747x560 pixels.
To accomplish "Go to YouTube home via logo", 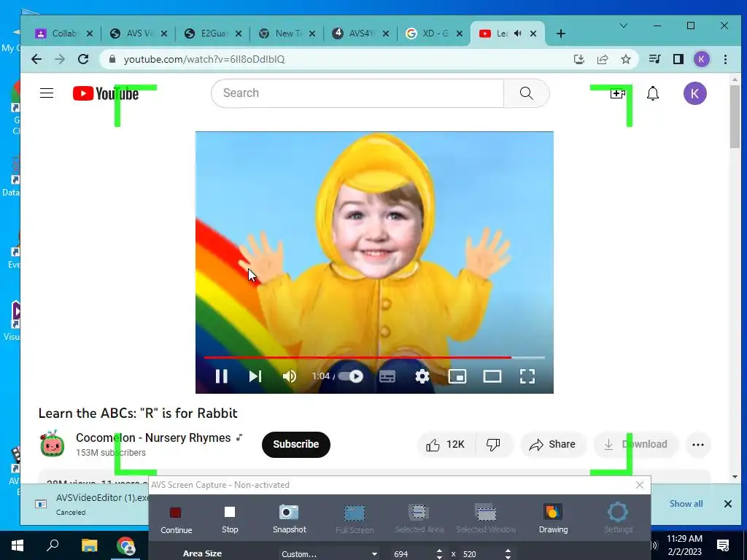I will pyautogui.click(x=106, y=93).
